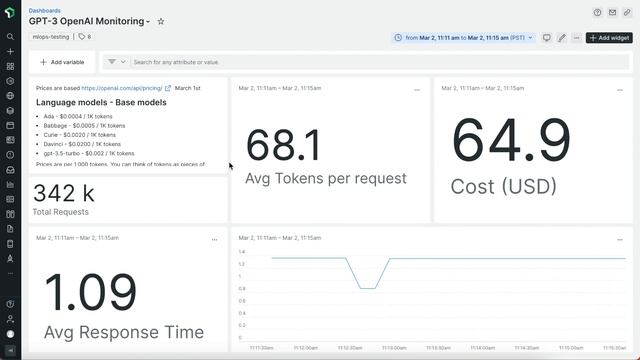Click the dip in the line chart
This screenshot has height=360, width=640.
coord(368,288)
